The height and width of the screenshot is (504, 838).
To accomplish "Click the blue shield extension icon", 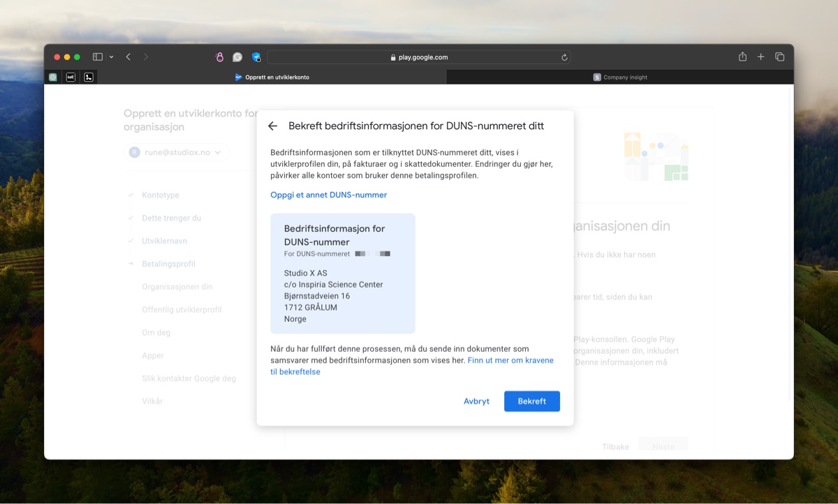I will (x=256, y=57).
